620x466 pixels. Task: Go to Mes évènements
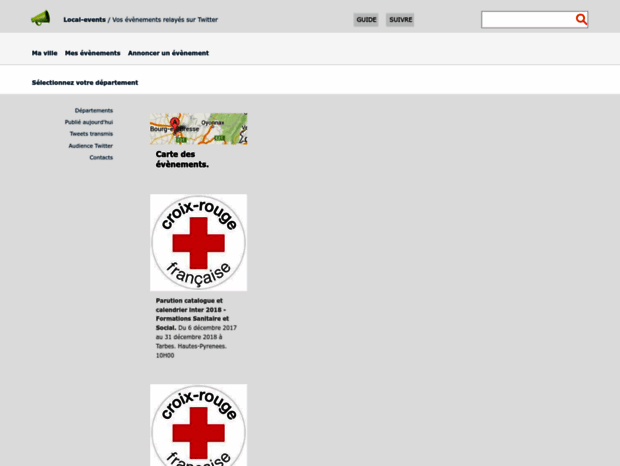click(x=92, y=52)
